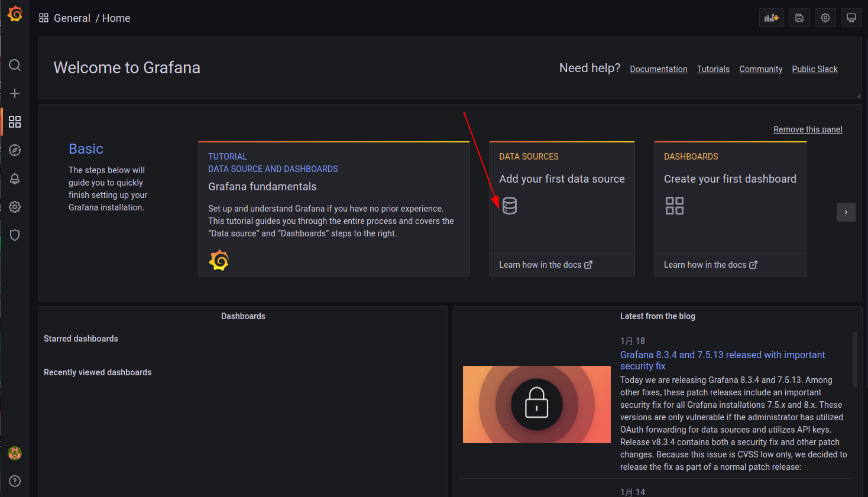Open the Server Admin shield icon
This screenshot has height=497, width=868.
click(15, 235)
